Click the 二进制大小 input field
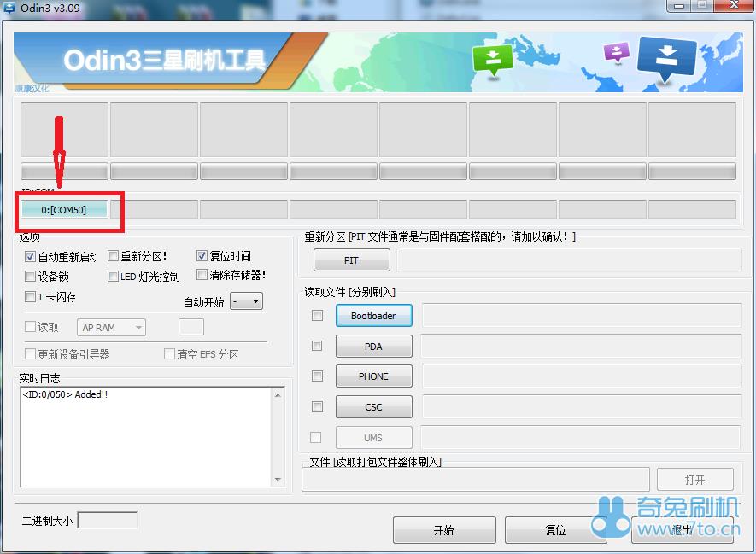Screen dimensions: 756x554 pyautogui.click(x=108, y=520)
